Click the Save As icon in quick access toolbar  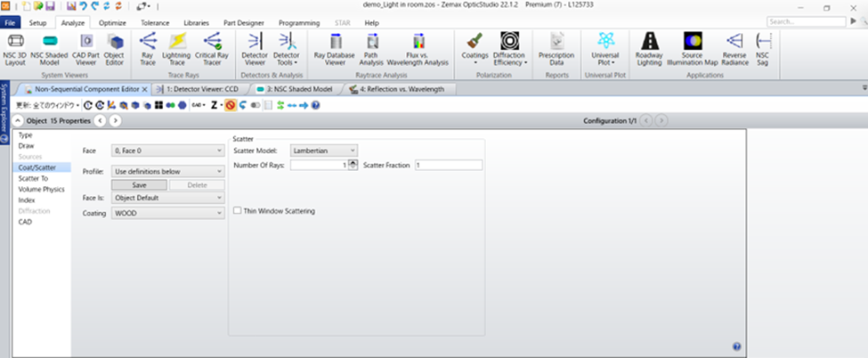[71, 6]
